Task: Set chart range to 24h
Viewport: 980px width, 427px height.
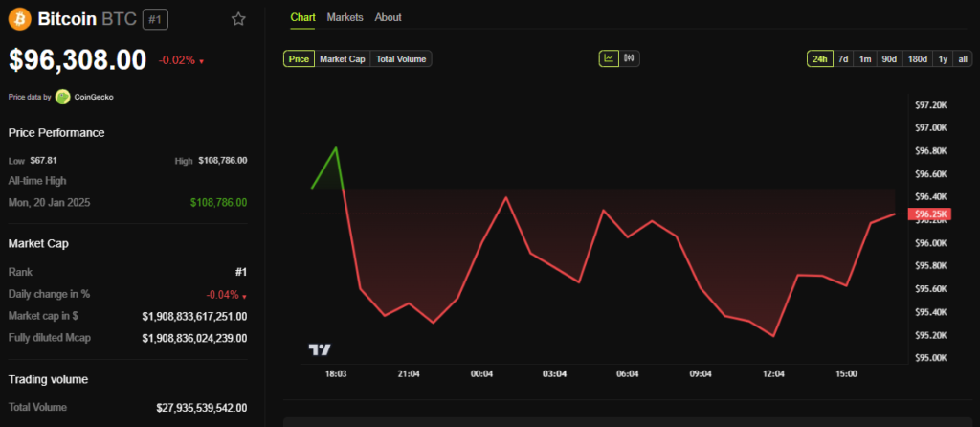Action: tap(819, 58)
